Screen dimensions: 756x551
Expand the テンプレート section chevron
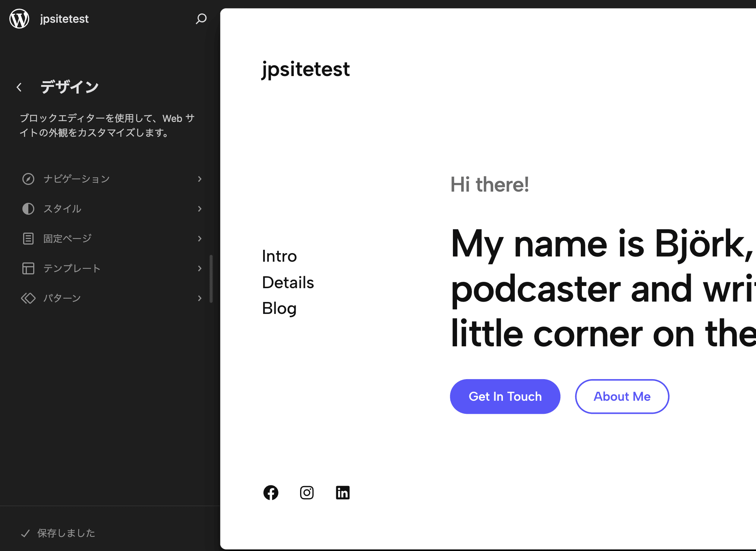pos(200,268)
